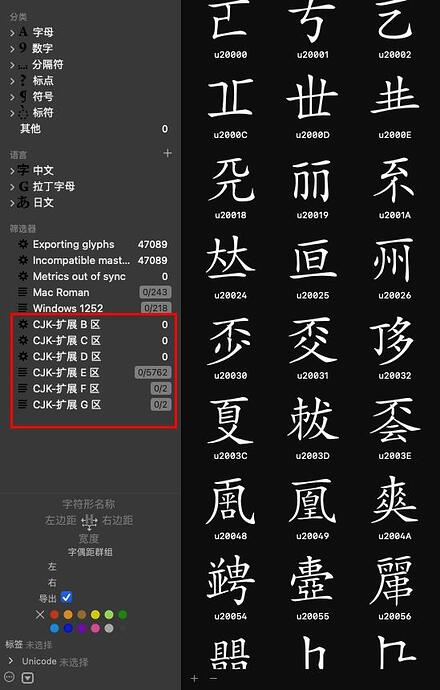Click the list icon beside Mac Roman
The width and height of the screenshot is (440, 690).
23,292
